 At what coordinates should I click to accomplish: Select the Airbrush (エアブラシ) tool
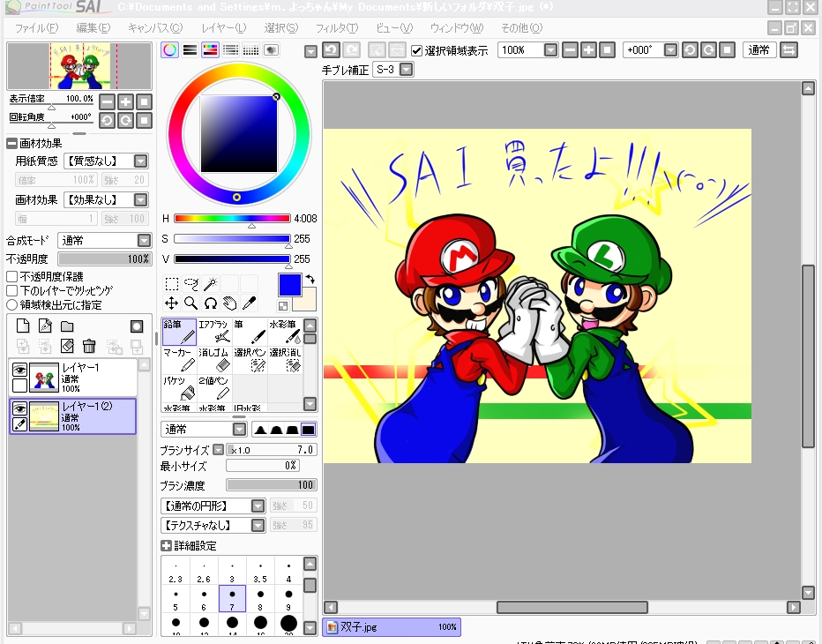pos(214,332)
